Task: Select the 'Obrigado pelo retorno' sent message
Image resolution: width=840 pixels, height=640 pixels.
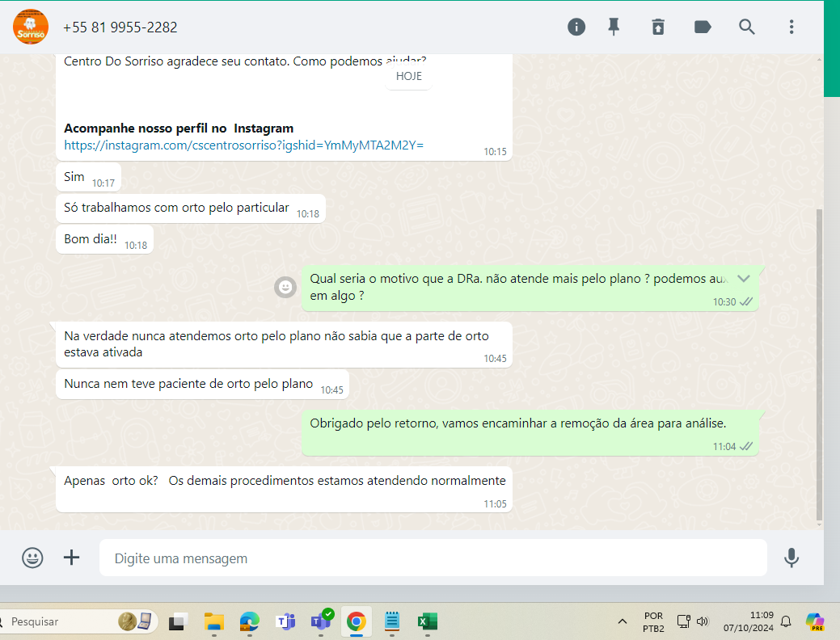Action: tap(530, 433)
